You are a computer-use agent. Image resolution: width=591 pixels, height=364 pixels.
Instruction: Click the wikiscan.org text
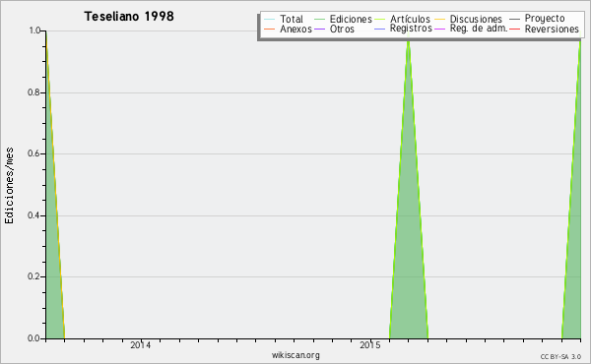[x=295, y=355]
